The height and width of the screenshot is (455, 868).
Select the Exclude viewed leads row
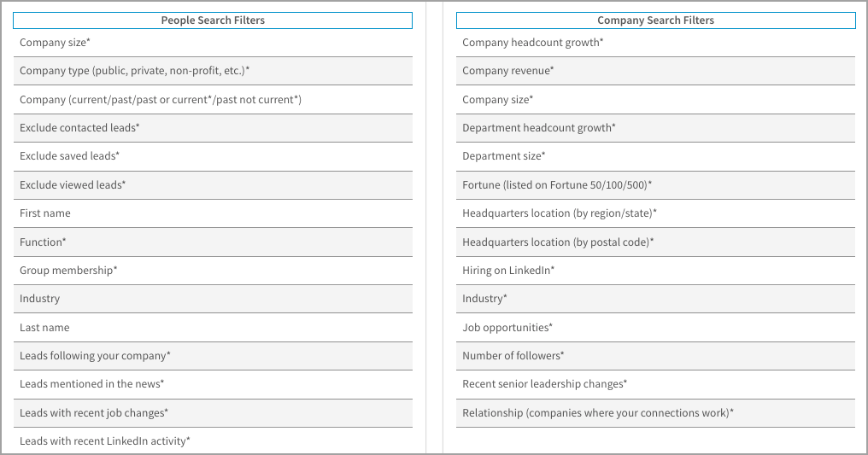[73, 185]
